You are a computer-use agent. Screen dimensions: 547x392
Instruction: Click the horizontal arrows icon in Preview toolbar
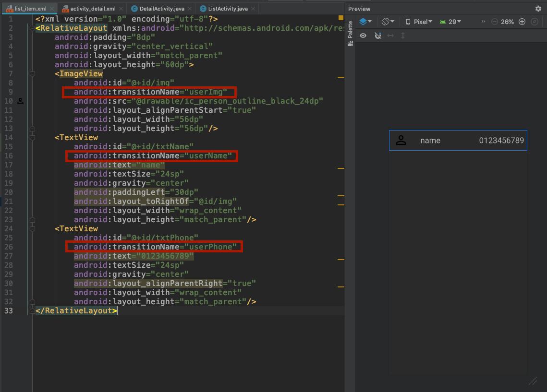click(x=390, y=36)
